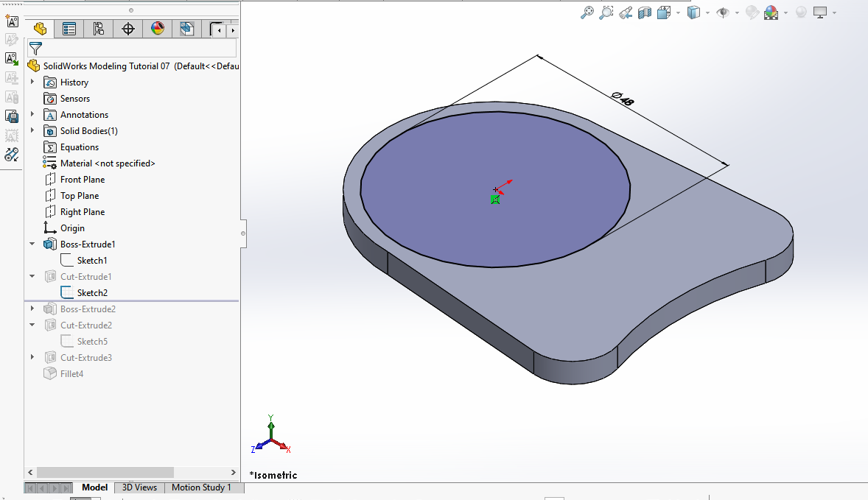Open the Display Style dropdown arrow
This screenshot has height=500, width=868.
pos(707,13)
